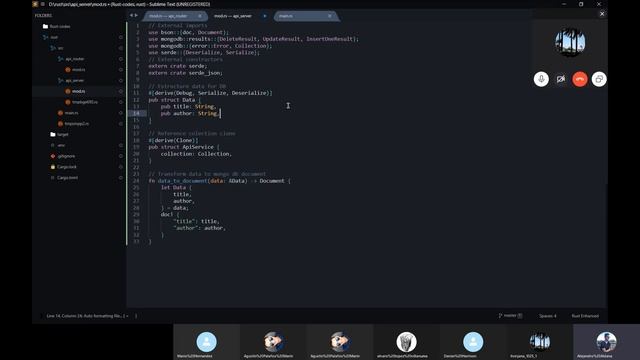
Task: Switch to the mod.rs — api_router tab
Action: pos(169,16)
